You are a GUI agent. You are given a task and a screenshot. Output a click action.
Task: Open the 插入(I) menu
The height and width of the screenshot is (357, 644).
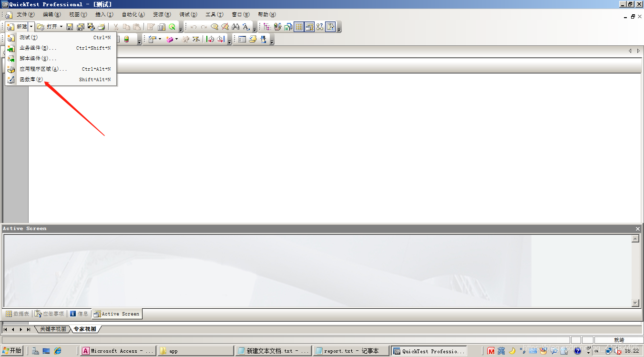click(x=104, y=14)
